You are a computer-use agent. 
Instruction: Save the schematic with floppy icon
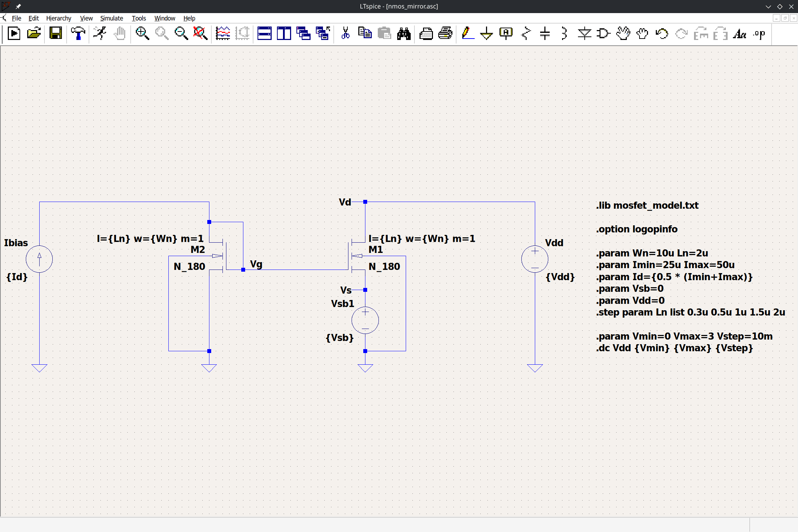[56, 34]
